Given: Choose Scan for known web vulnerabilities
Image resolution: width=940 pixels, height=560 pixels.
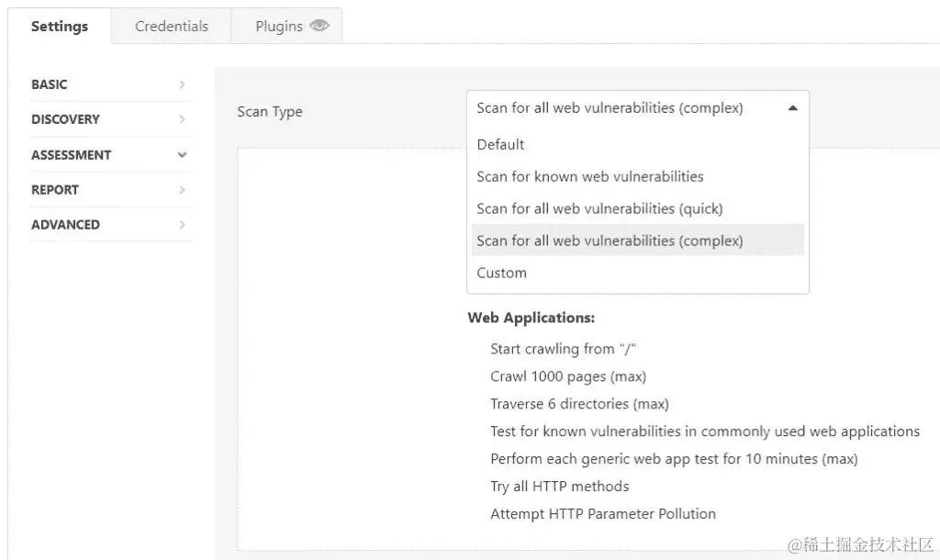Looking at the screenshot, I should tap(590, 176).
